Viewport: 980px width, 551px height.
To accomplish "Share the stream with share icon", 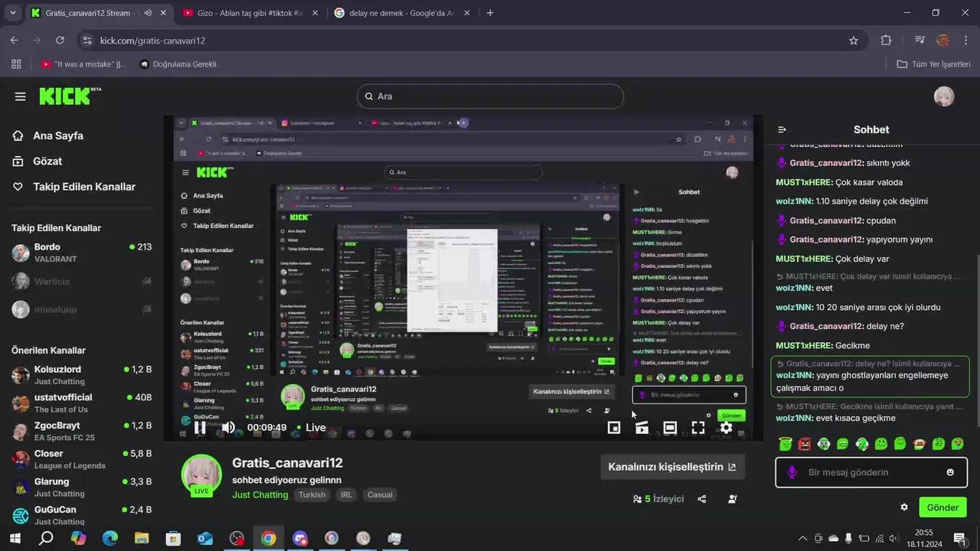I will (702, 499).
